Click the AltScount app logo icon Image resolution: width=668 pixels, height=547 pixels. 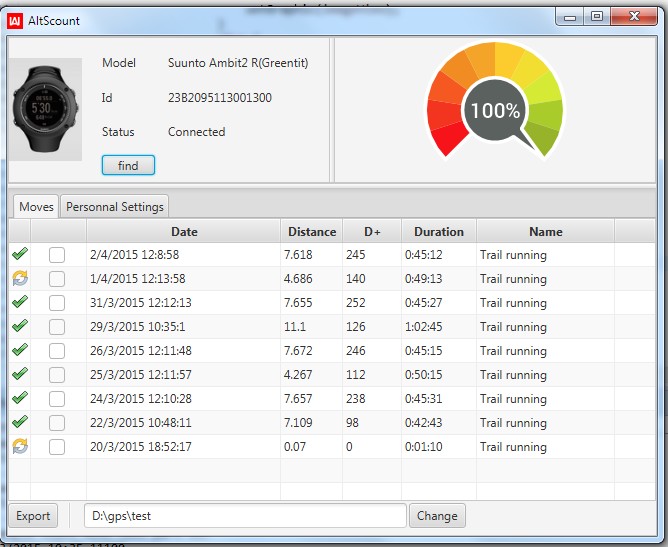point(15,20)
